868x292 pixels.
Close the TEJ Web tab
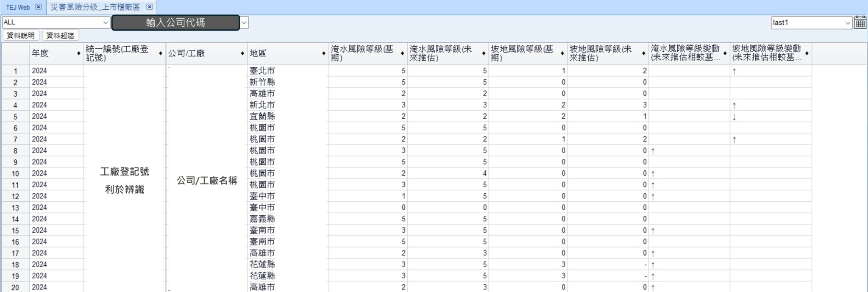(x=38, y=7)
